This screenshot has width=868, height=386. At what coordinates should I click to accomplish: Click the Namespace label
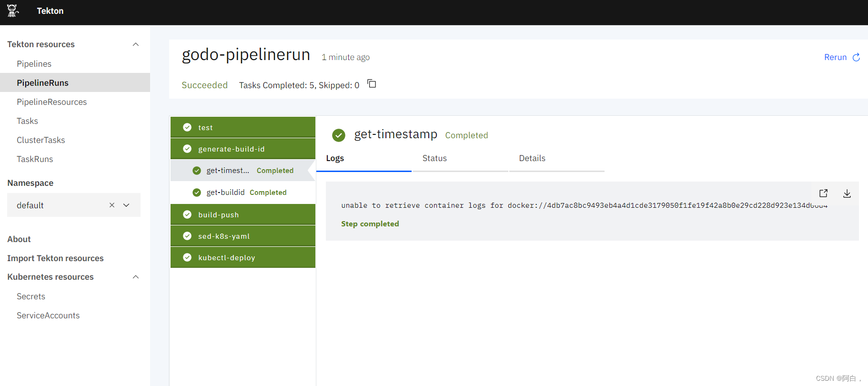30,183
